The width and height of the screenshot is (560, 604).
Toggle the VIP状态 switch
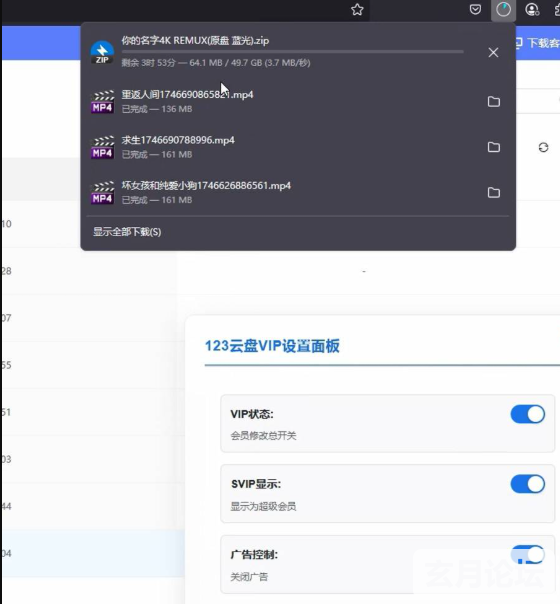pos(528,414)
